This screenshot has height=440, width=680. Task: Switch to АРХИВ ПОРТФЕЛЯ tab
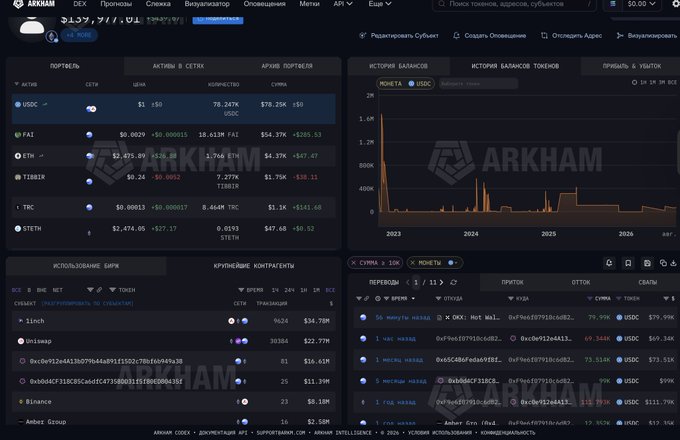click(x=287, y=66)
